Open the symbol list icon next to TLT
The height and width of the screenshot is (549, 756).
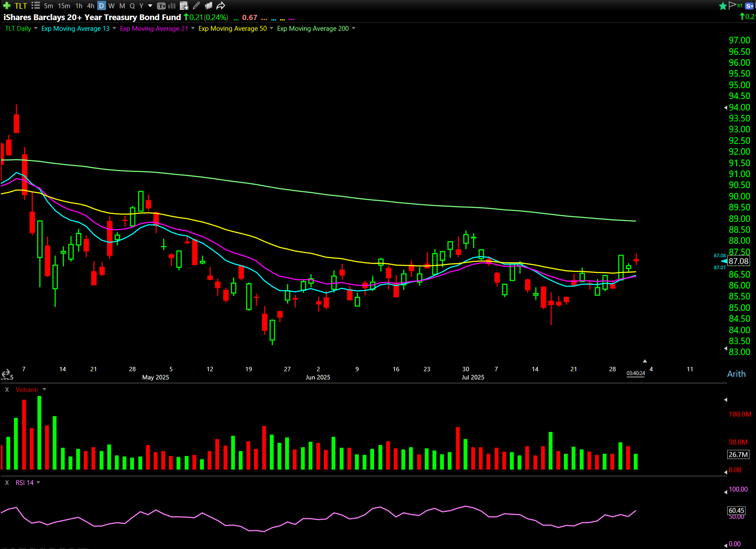point(36,6)
